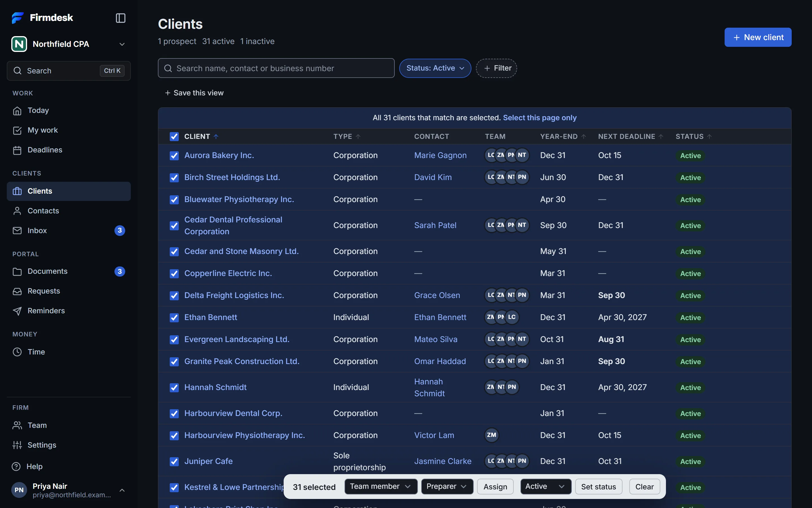
Task: Open the Status: Active filter dropdown
Action: (x=435, y=68)
